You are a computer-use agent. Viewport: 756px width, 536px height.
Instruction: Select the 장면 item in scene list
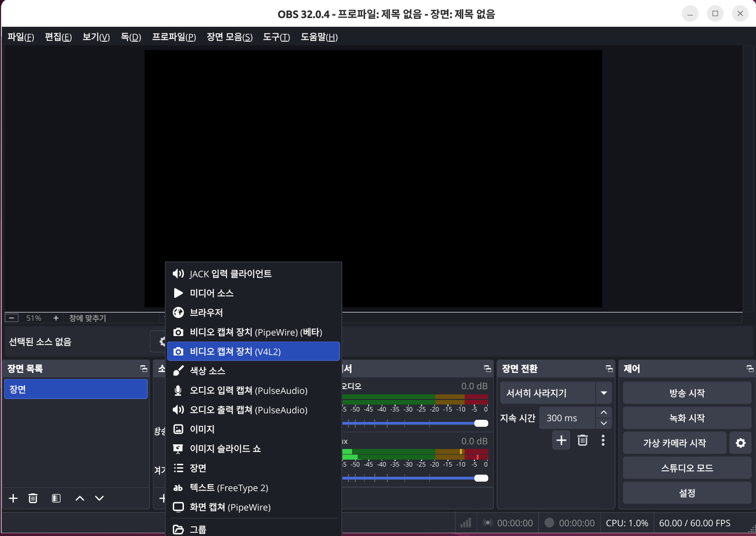click(76, 389)
